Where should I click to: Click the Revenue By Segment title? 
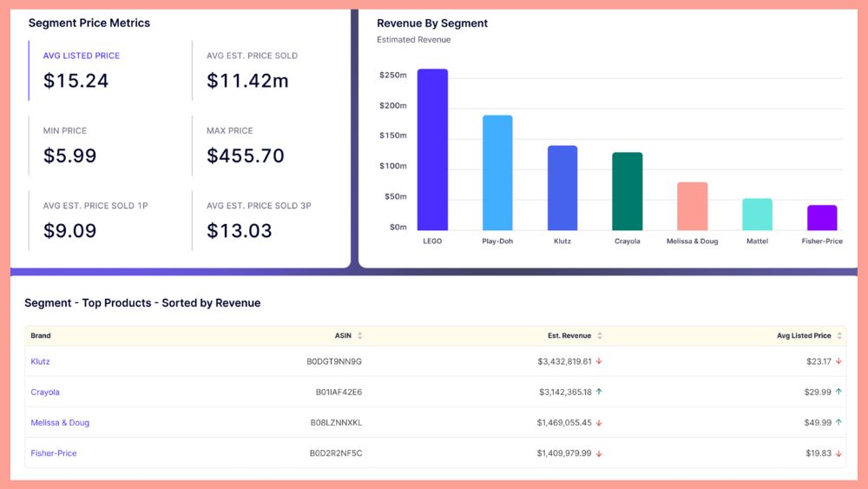coord(432,23)
